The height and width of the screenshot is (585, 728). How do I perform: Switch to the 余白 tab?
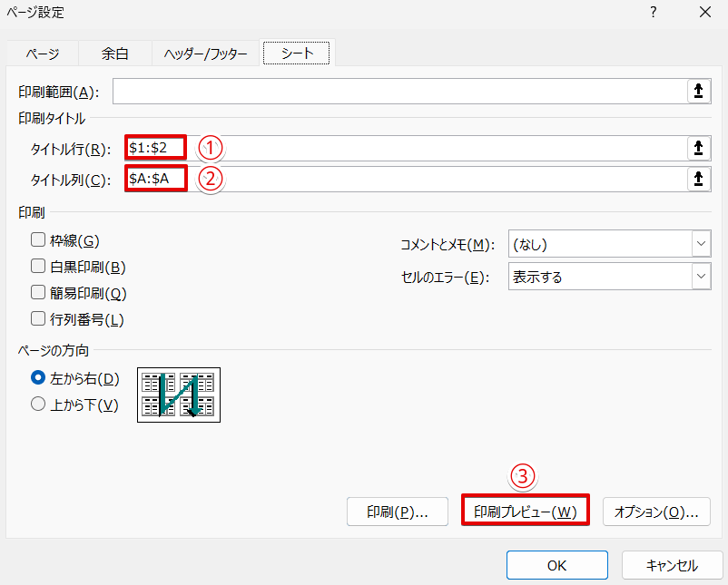click(114, 53)
